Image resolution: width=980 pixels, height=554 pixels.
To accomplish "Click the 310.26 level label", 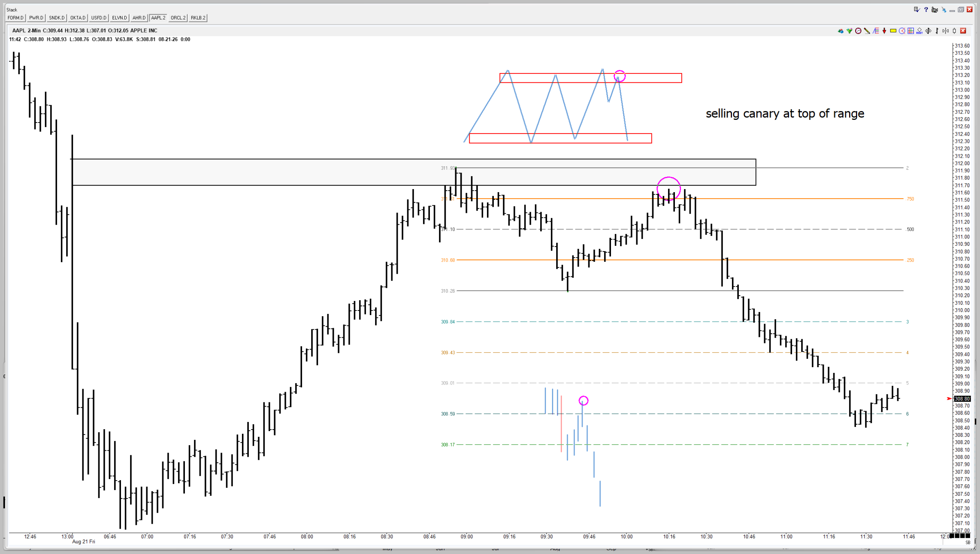I will coord(448,291).
